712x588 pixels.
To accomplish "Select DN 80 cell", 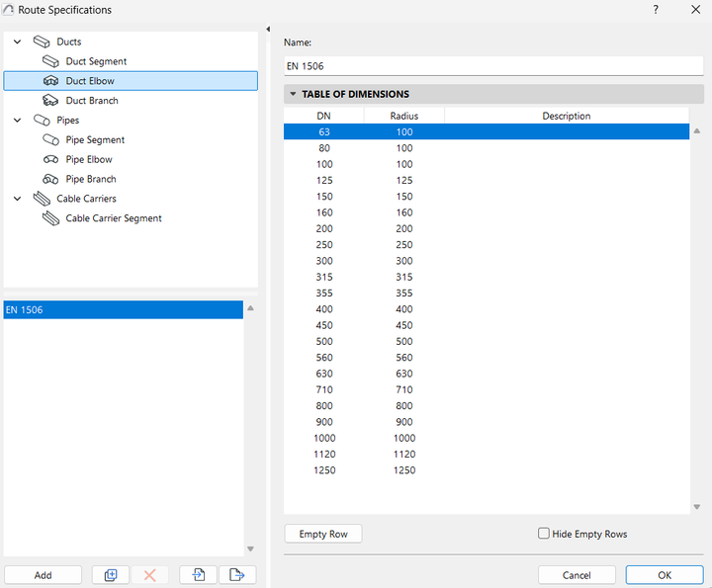I will pyautogui.click(x=324, y=148).
